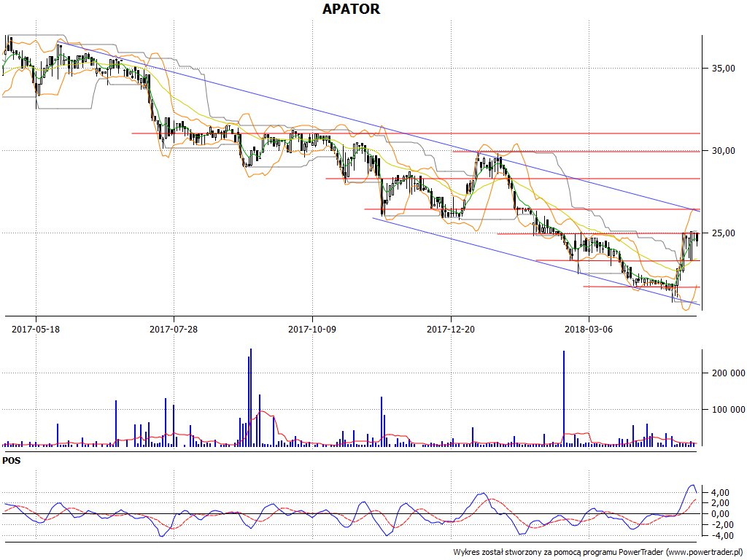Open the PowerTrader credit text in footer
The height and width of the screenshot is (560, 747).
tap(598, 553)
